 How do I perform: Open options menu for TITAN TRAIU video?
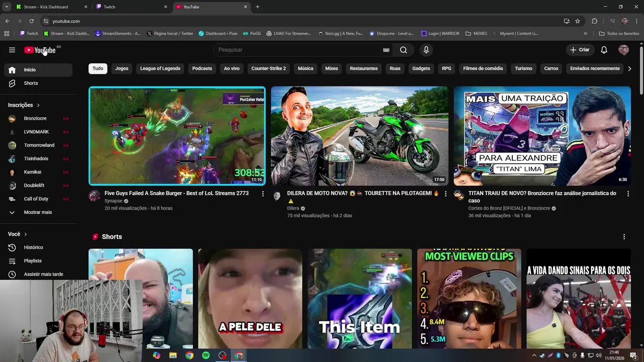628,194
